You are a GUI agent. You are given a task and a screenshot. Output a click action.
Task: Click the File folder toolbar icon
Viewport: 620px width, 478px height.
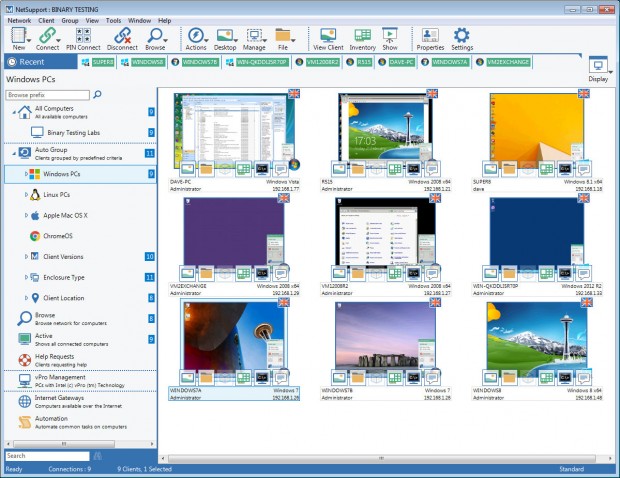282,36
